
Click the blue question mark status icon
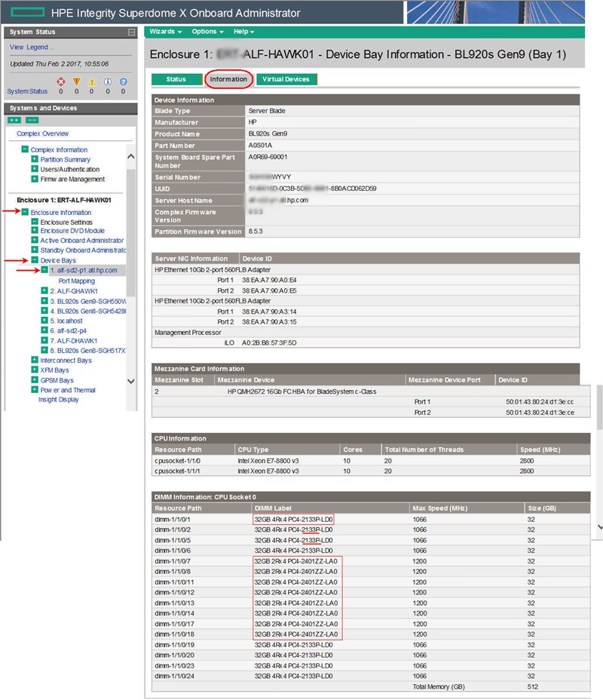click(123, 81)
